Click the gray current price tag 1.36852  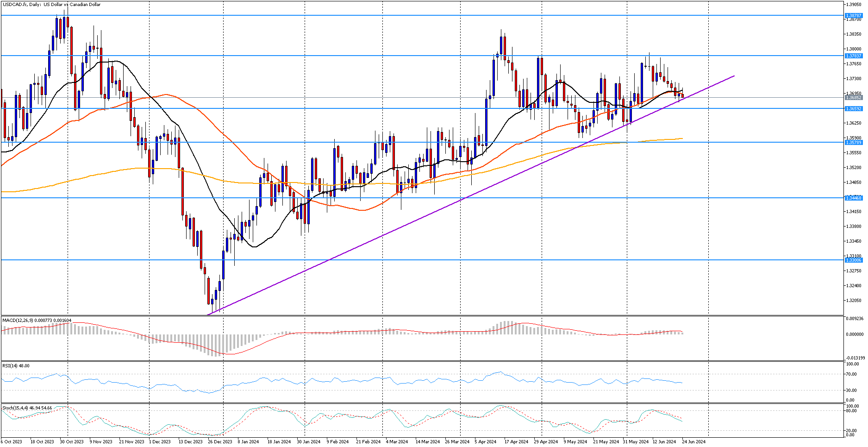coord(854,98)
